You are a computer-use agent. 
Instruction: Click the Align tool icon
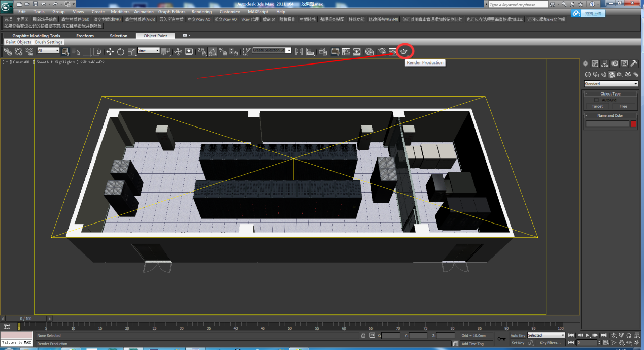pyautogui.click(x=310, y=51)
